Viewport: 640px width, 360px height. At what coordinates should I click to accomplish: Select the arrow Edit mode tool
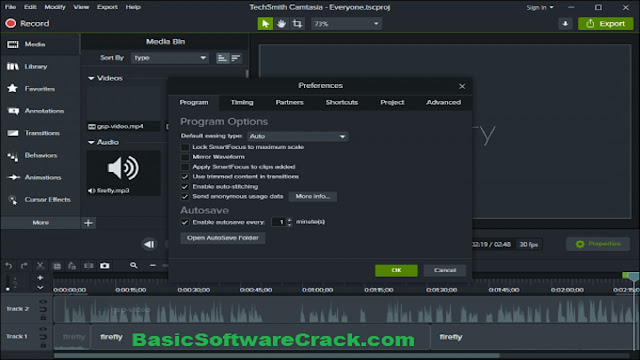(265, 24)
